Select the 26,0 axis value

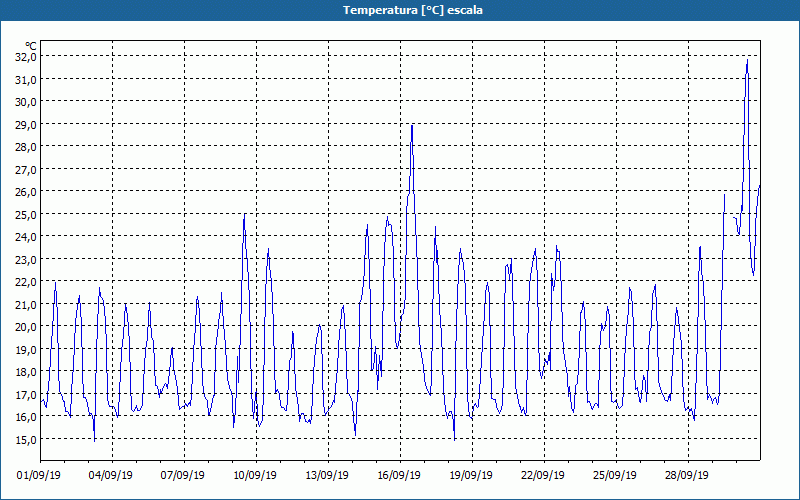coord(26,192)
